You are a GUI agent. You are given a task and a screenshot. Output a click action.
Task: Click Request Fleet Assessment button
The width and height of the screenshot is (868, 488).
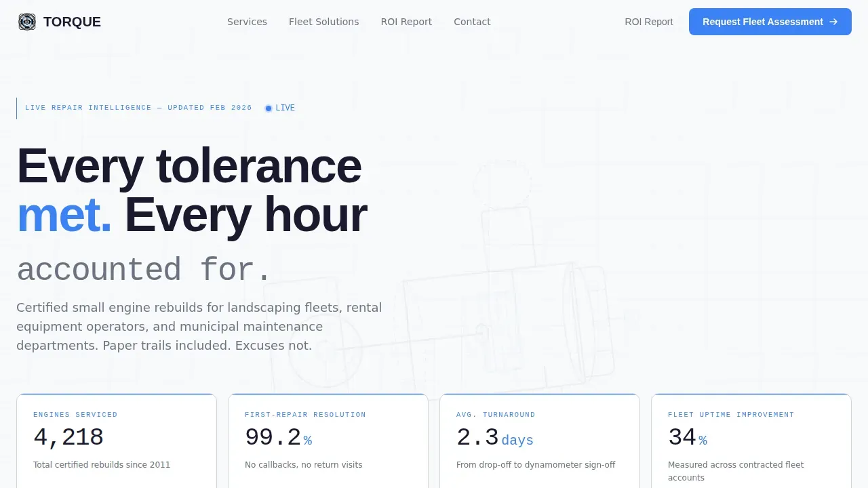pos(770,22)
